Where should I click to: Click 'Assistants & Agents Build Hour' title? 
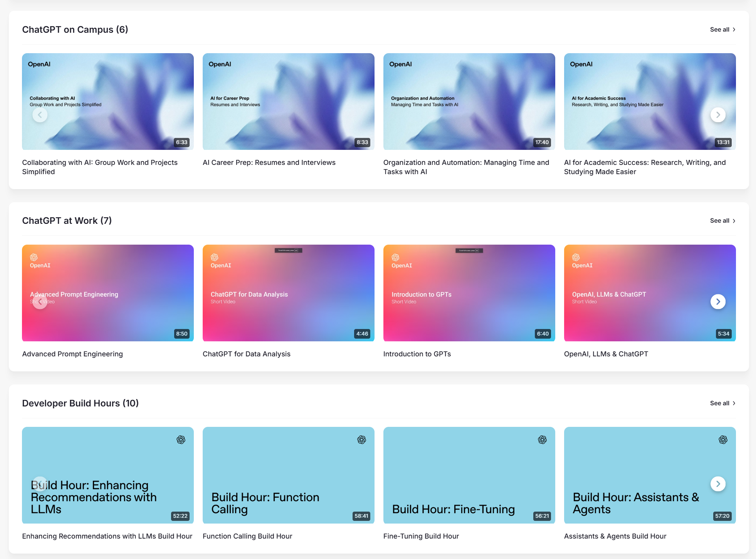click(615, 536)
